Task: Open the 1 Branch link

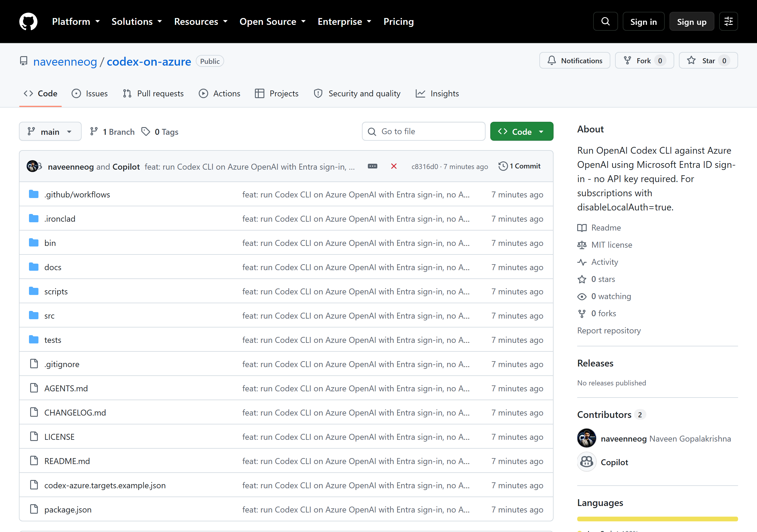Action: (112, 132)
